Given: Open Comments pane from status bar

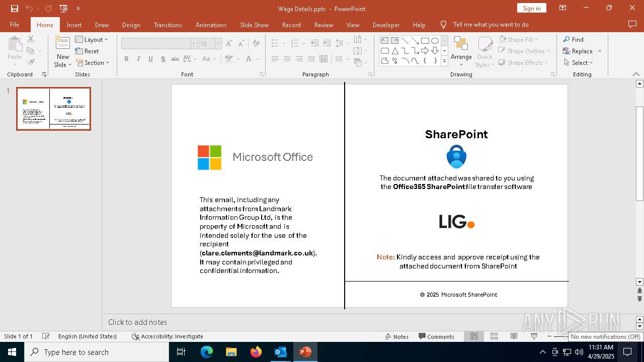Looking at the screenshot, I should [436, 336].
